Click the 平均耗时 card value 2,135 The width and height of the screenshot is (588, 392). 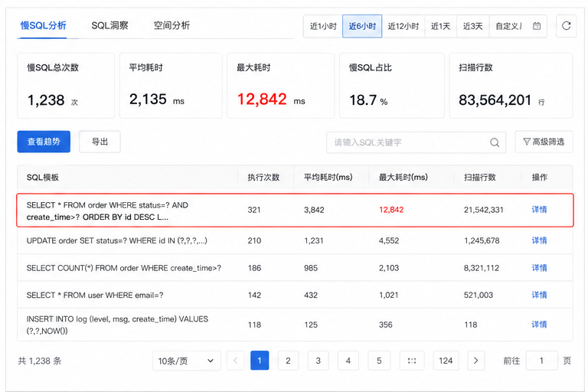[148, 100]
